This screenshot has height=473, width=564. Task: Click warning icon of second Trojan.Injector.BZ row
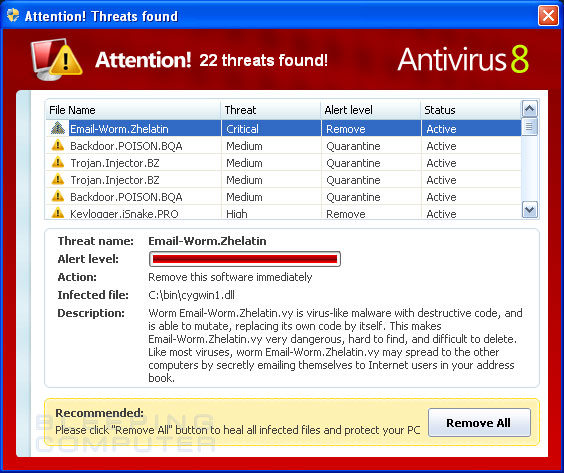point(58,179)
